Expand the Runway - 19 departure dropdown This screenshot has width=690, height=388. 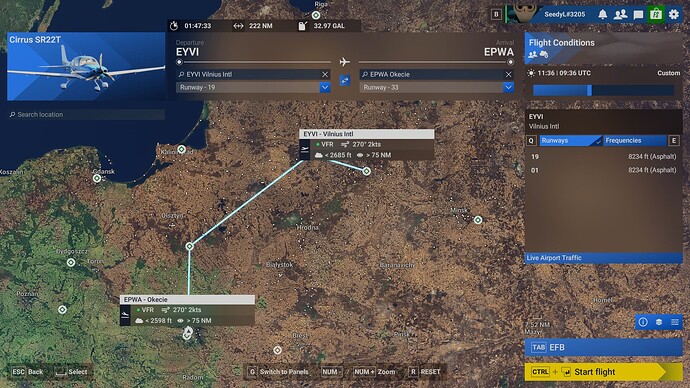pos(325,87)
